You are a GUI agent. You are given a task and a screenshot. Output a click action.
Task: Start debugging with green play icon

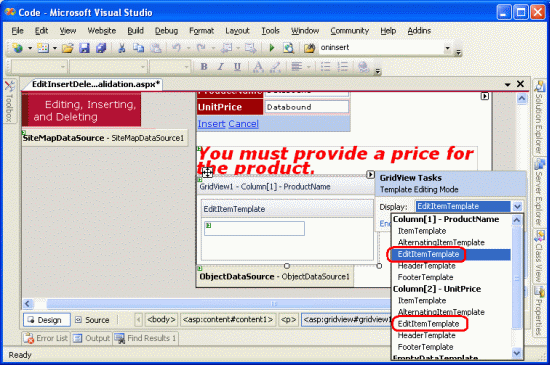click(271, 48)
